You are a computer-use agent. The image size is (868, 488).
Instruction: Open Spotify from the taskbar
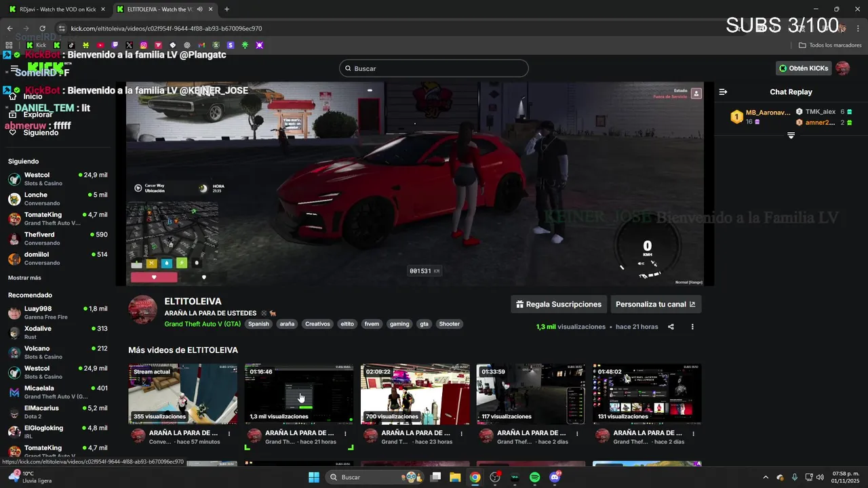tap(534, 477)
